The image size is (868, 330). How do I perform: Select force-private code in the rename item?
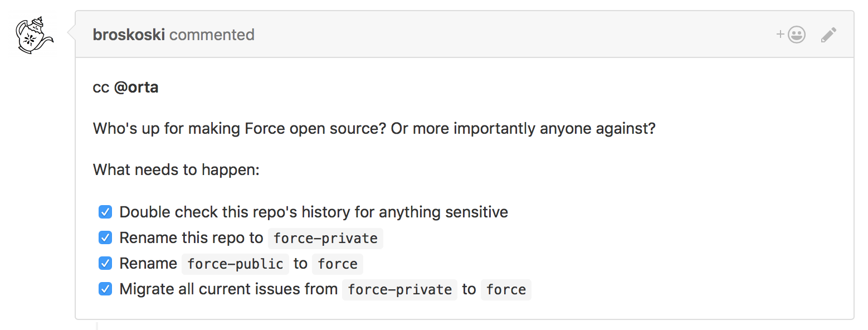coord(325,238)
